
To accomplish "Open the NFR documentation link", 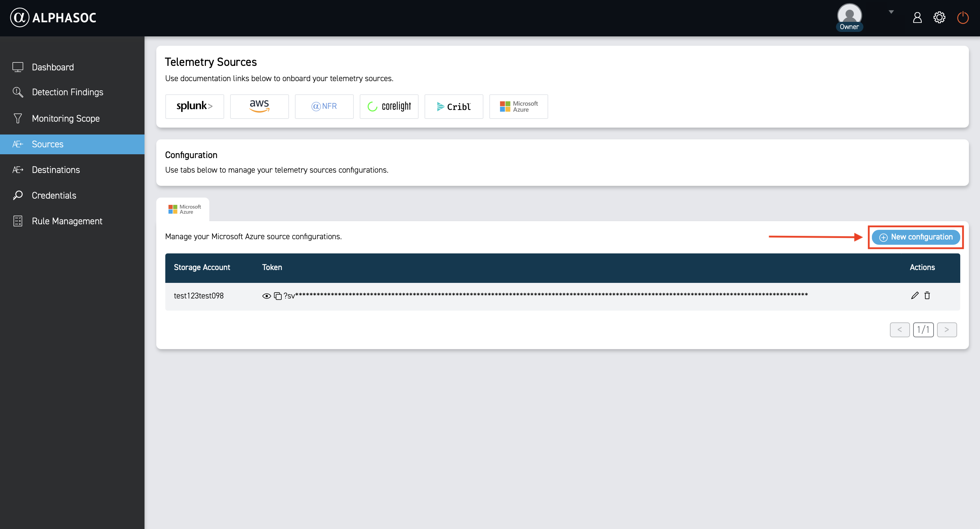I will pos(324,106).
